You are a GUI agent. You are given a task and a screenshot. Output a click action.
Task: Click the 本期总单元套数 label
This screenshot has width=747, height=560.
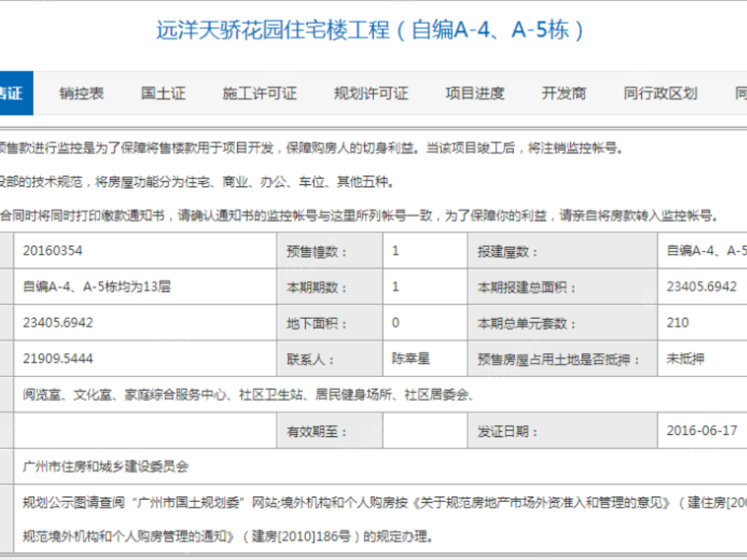pos(527,324)
